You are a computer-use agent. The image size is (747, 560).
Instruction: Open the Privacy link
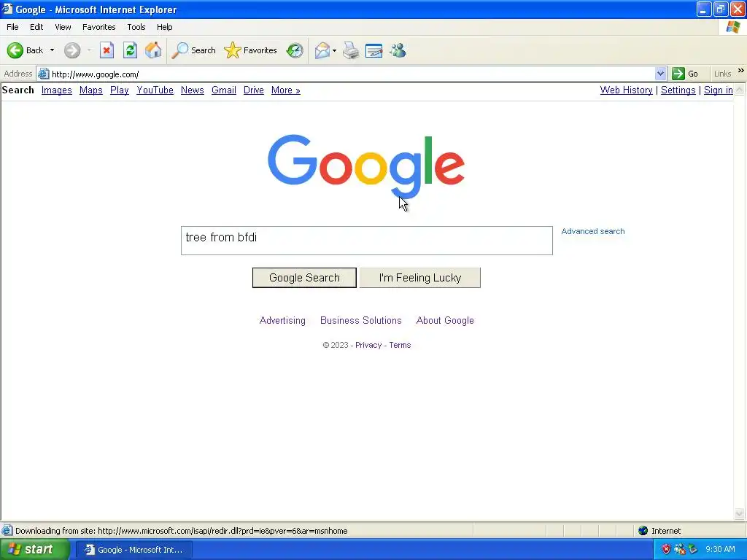[368, 345]
